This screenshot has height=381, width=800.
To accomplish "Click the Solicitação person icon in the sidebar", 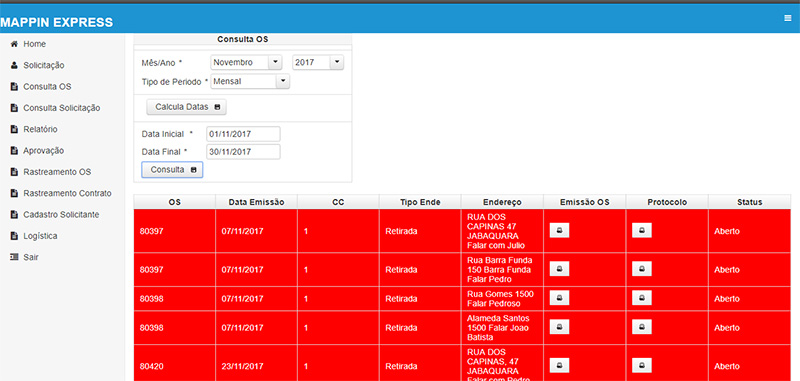I will (x=14, y=65).
